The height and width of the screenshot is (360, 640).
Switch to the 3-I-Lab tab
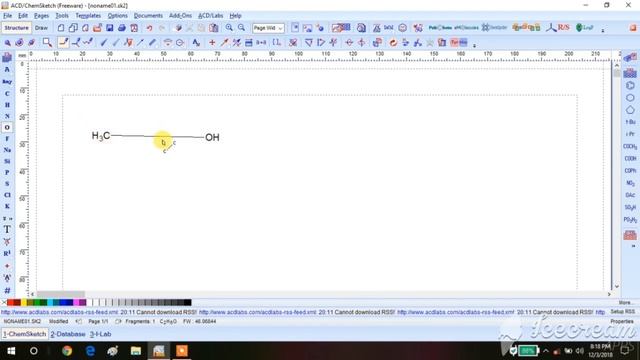click(x=100, y=334)
